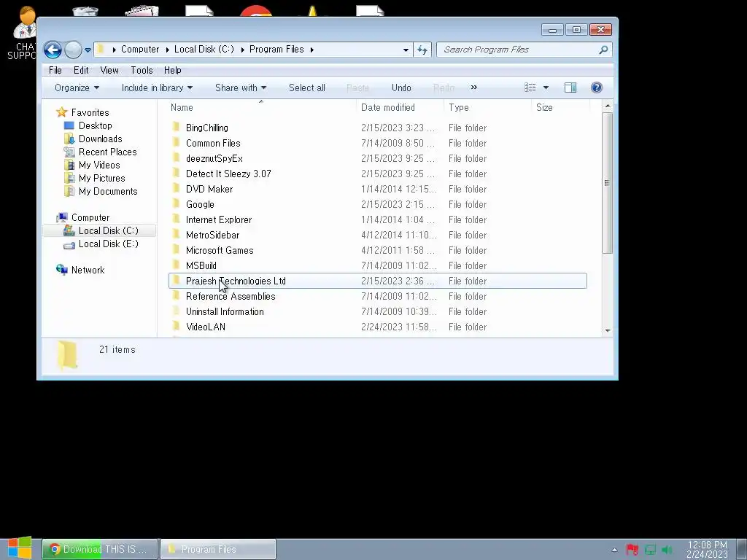Image resolution: width=747 pixels, height=560 pixels.
Task: Open My Documents in sidebar
Action: (108, 191)
